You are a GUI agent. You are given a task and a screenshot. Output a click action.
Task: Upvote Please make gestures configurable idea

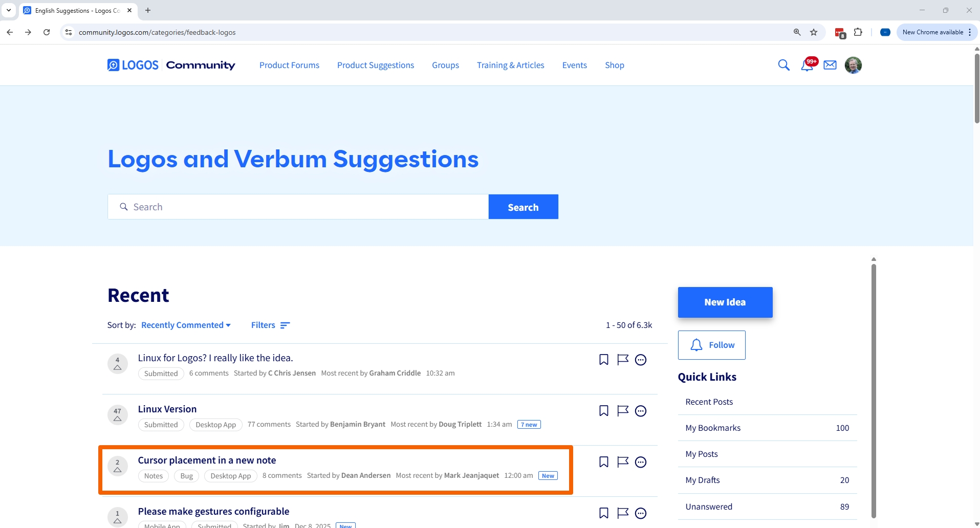tap(118, 517)
